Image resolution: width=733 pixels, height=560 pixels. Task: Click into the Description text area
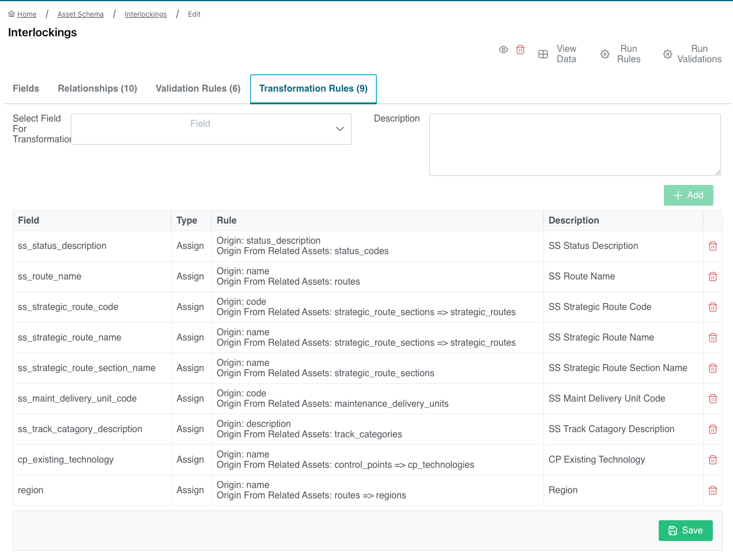click(x=575, y=145)
